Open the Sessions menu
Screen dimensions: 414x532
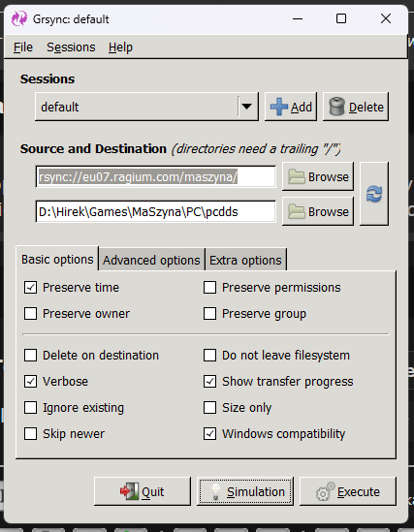click(x=71, y=47)
